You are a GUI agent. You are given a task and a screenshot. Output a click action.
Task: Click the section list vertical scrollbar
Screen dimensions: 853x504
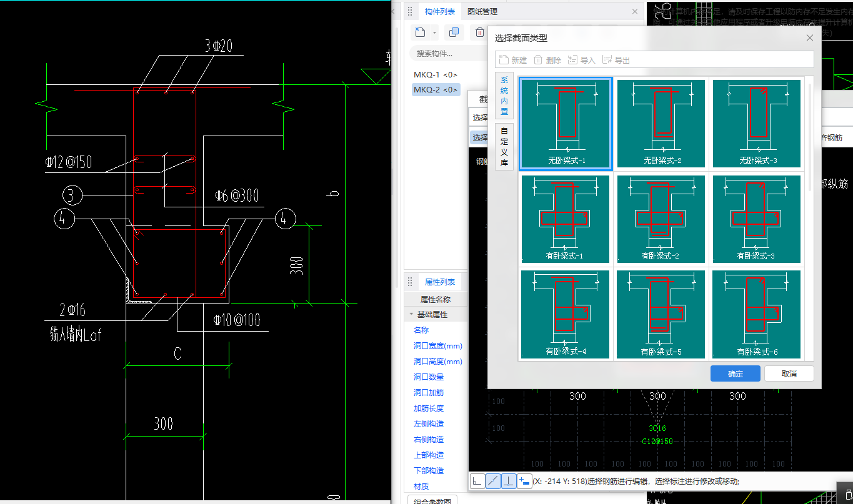point(810,137)
